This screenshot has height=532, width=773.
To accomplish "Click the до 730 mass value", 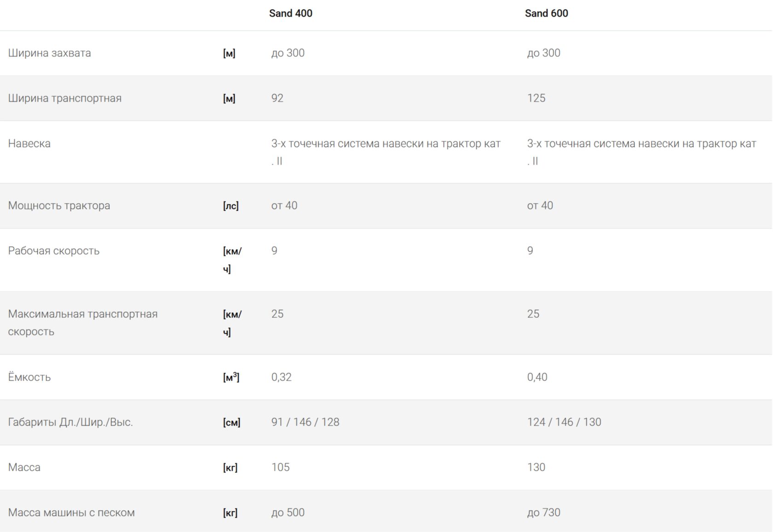I will (543, 513).
